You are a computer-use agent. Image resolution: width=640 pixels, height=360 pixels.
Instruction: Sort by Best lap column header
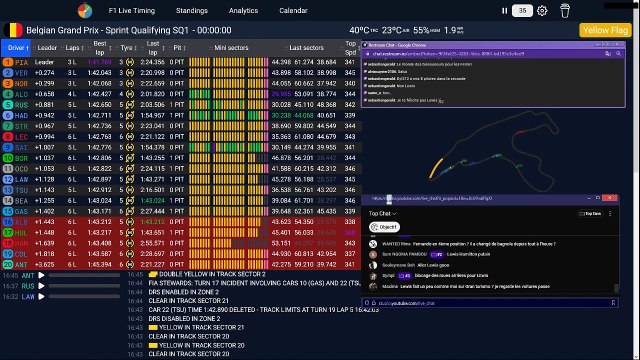click(x=100, y=48)
